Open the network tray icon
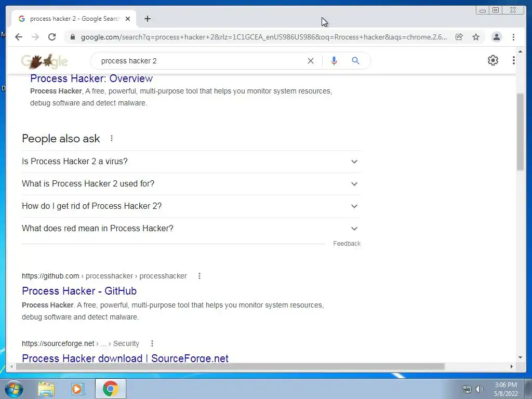Viewport: 532px width, 399px height. (x=467, y=389)
